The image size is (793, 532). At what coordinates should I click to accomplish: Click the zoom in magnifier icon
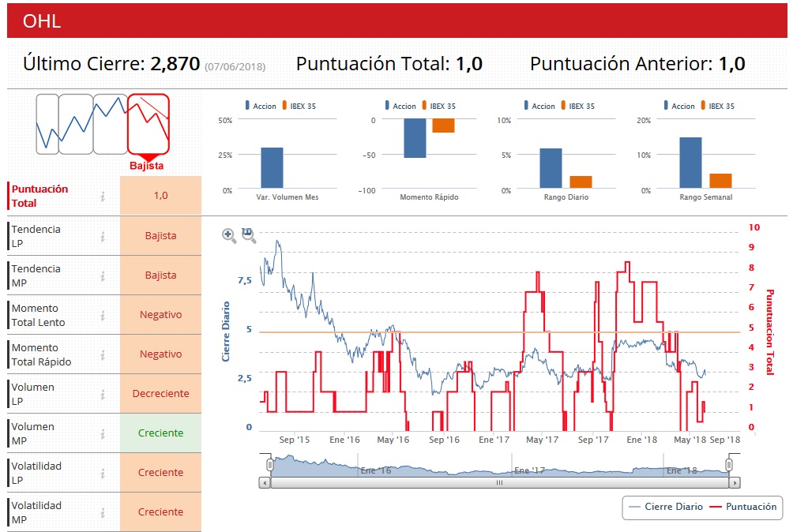(x=228, y=235)
